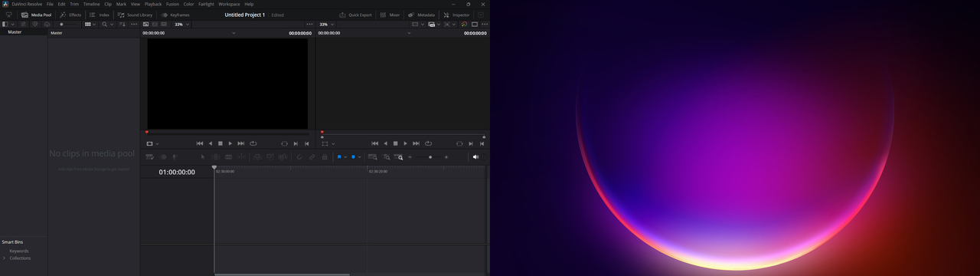Click the Custom Zoom icon
The image size is (980, 276).
[x=398, y=156]
